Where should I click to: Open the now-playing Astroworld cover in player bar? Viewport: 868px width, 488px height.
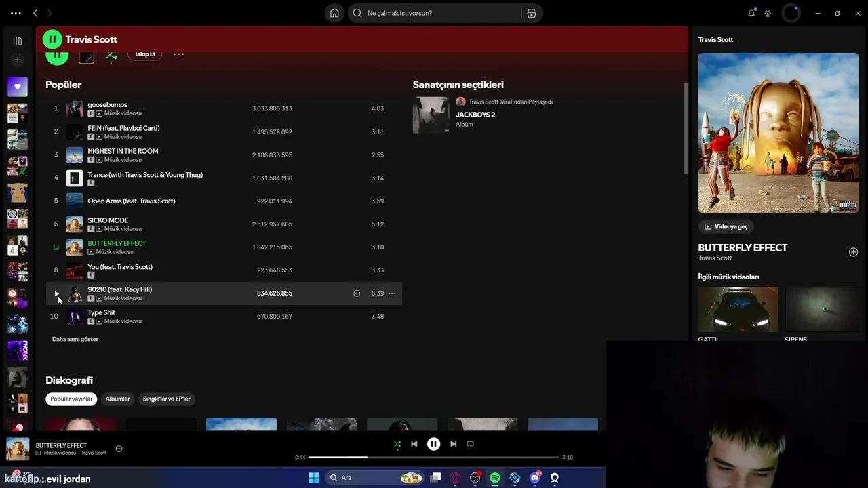pos(18,449)
